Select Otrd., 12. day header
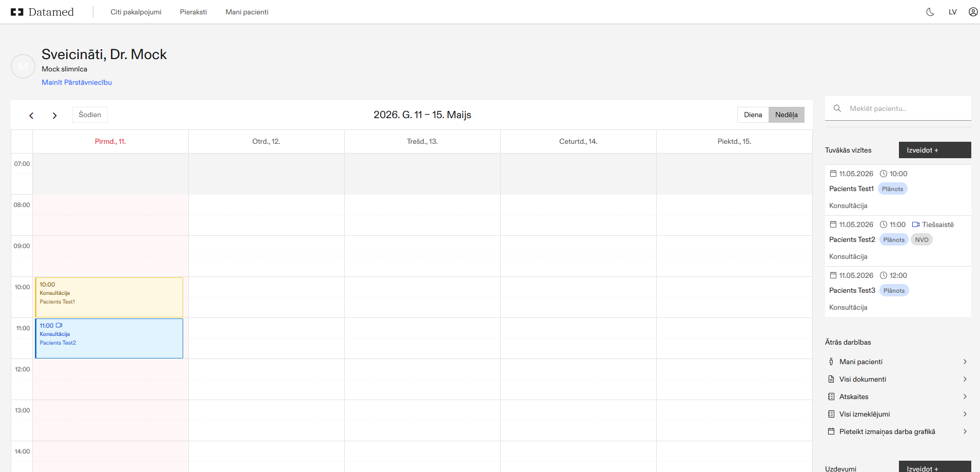The image size is (980, 472). tap(266, 141)
